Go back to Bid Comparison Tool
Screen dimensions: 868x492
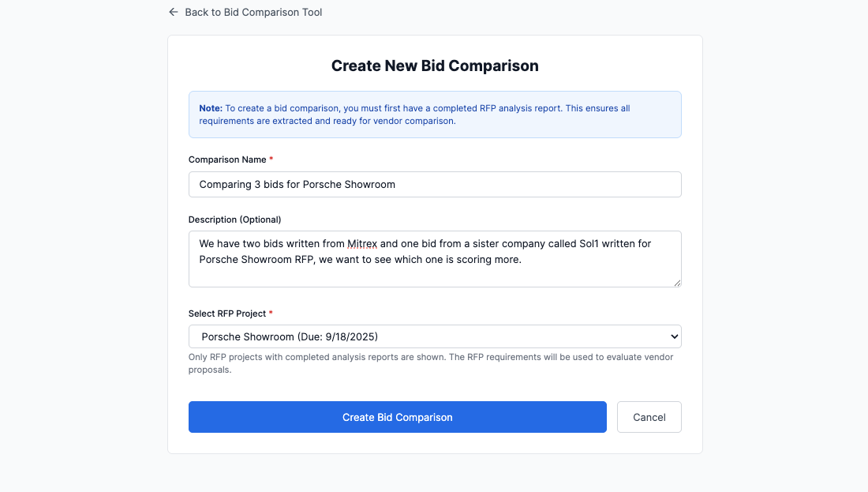click(253, 13)
